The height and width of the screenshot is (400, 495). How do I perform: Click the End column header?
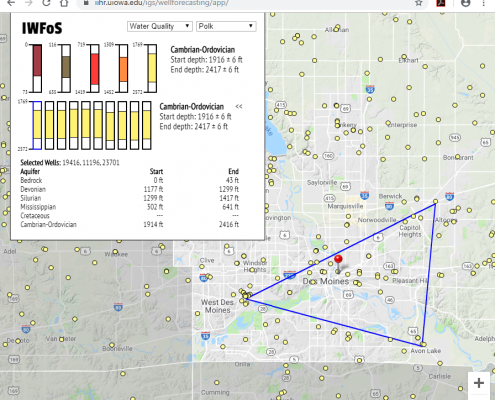pyautogui.click(x=233, y=171)
